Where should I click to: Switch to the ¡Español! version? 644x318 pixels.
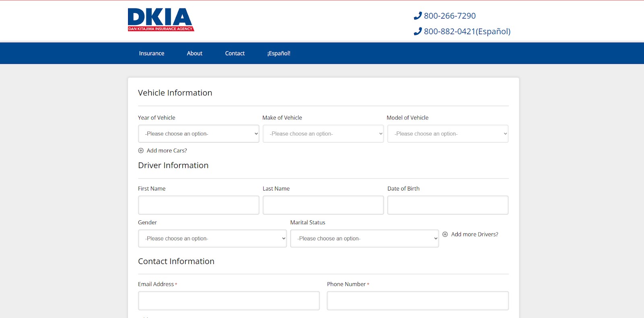(279, 53)
